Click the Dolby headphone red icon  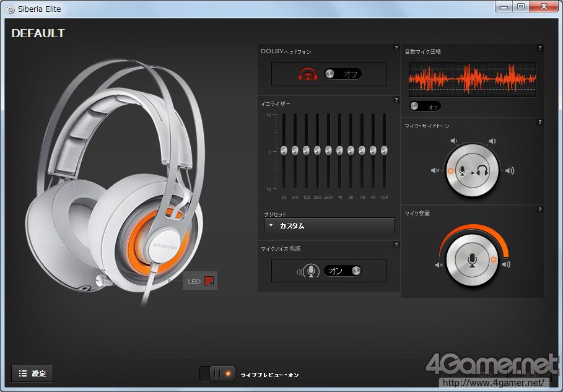[308, 74]
